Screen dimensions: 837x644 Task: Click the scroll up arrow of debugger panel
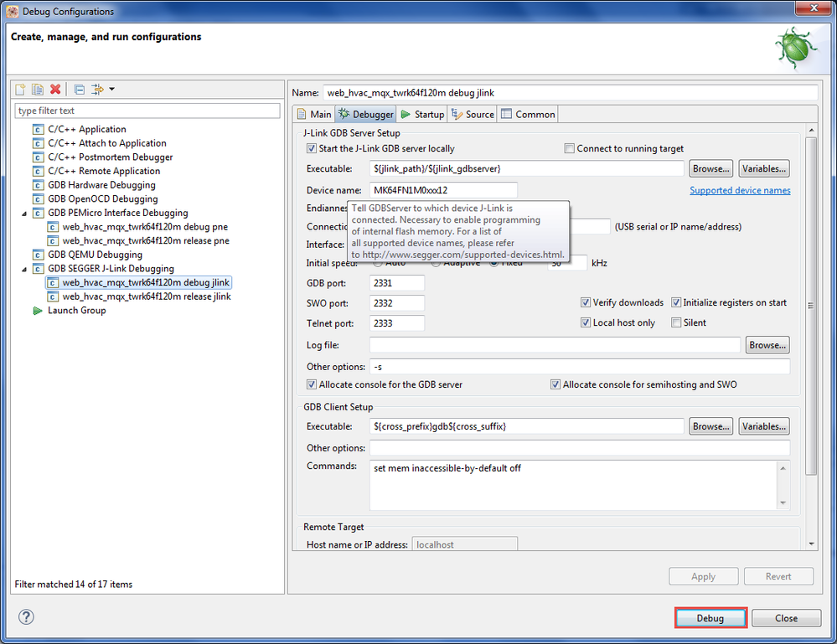click(x=811, y=130)
